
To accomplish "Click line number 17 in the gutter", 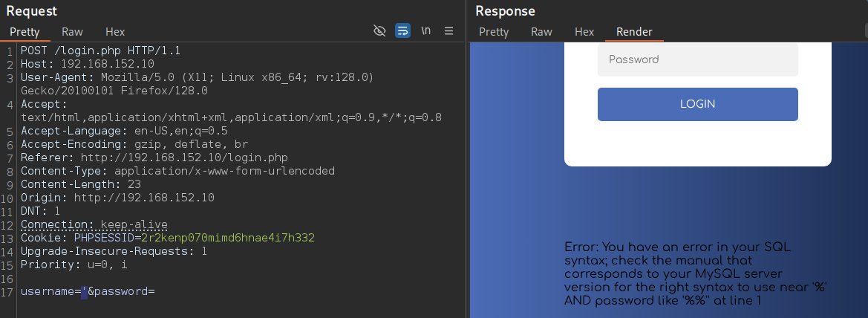I will pyautogui.click(x=7, y=292).
